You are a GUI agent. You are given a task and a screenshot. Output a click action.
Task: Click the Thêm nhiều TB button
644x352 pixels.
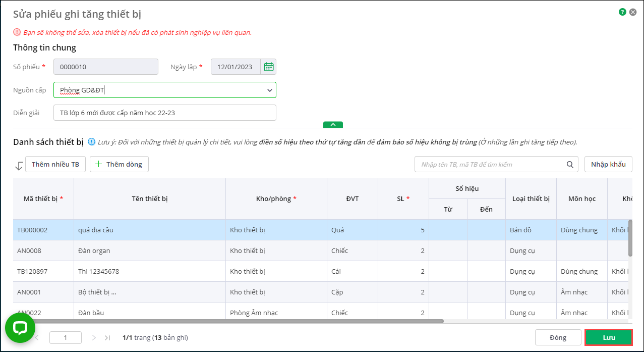coord(55,164)
